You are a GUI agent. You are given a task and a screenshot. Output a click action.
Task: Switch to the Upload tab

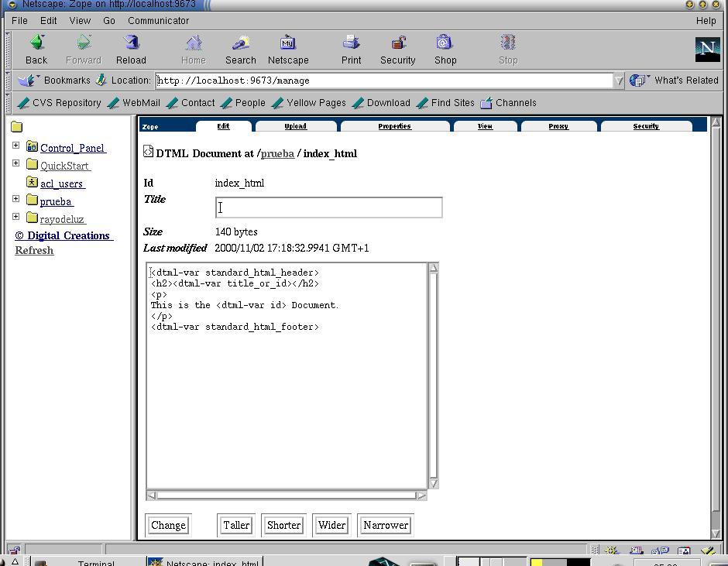[295, 126]
